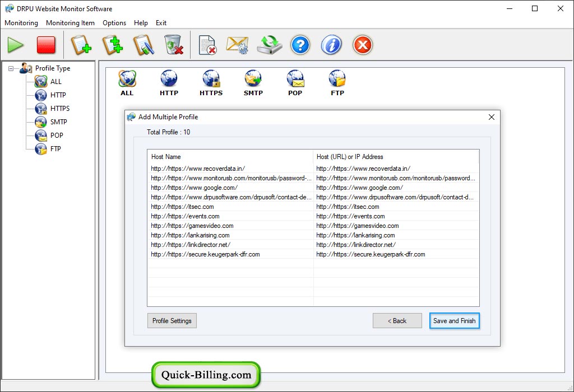
Task: Click the red X exit toolbar icon
Action: pyautogui.click(x=363, y=45)
